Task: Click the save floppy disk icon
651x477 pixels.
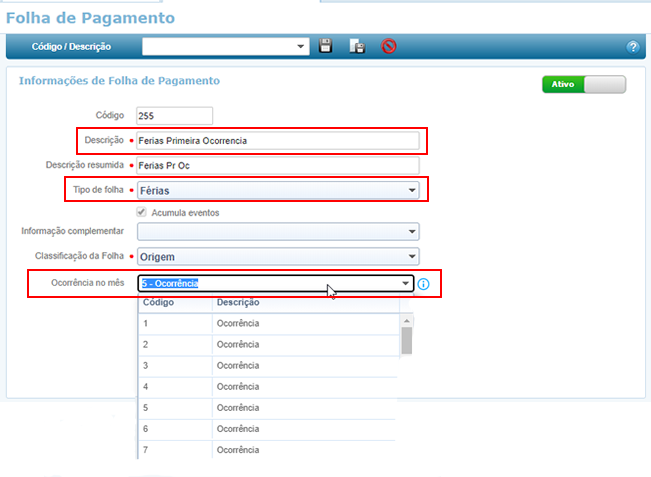Action: tap(325, 46)
